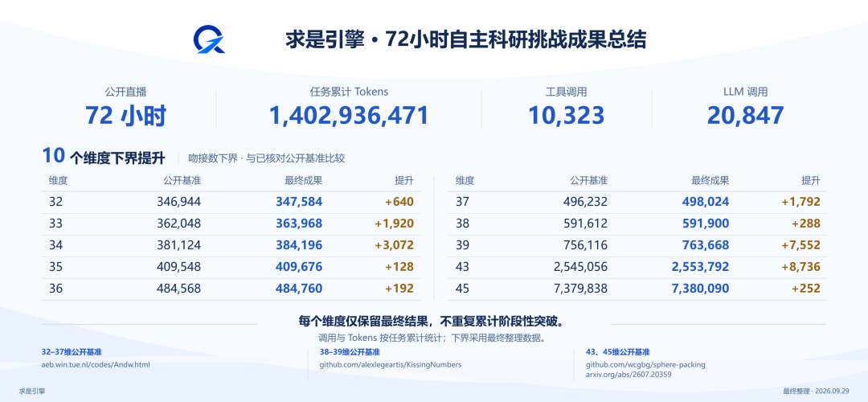Click baseline value 362,048
This screenshot has height=402, width=868.
tap(178, 224)
